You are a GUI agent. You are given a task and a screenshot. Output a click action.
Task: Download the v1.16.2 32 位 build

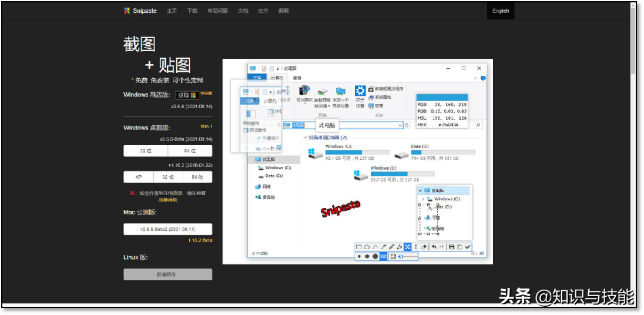(x=167, y=177)
